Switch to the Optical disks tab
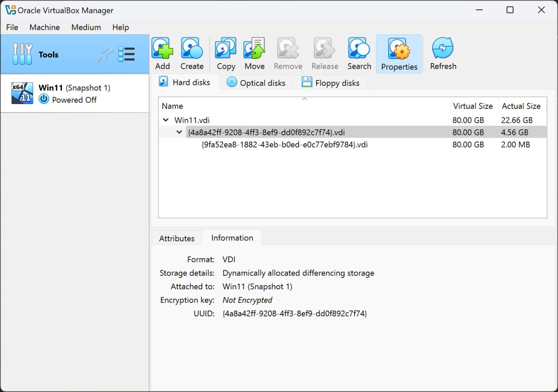The width and height of the screenshot is (558, 392). point(256,82)
